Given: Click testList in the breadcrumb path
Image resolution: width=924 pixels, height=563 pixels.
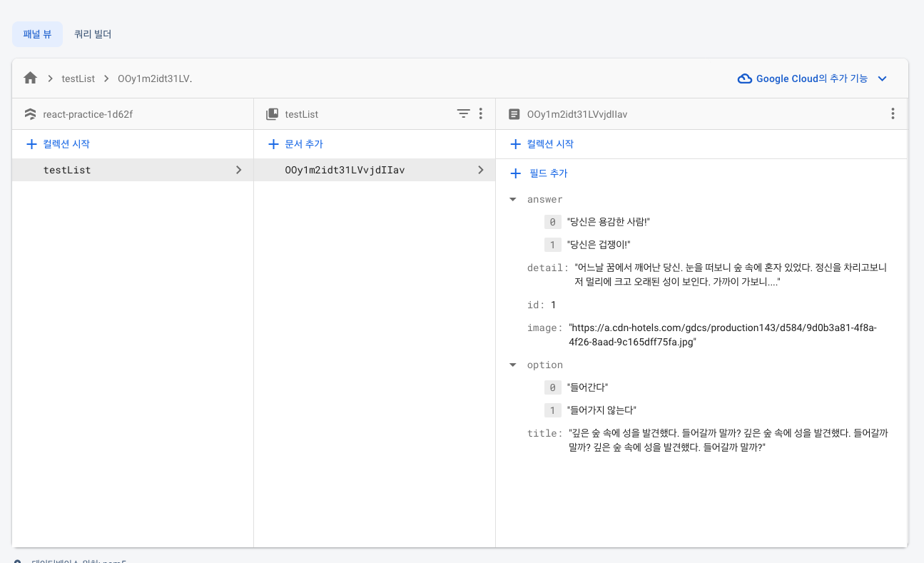Looking at the screenshot, I should [78, 78].
